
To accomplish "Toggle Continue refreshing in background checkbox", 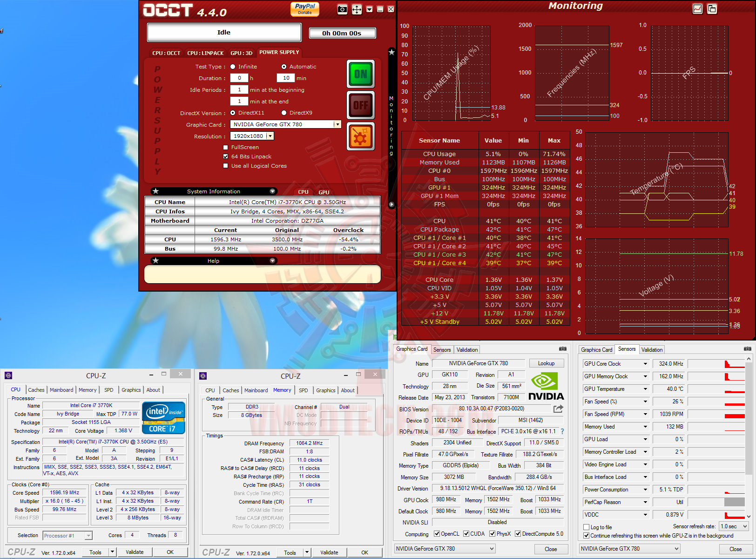I will 587,536.
